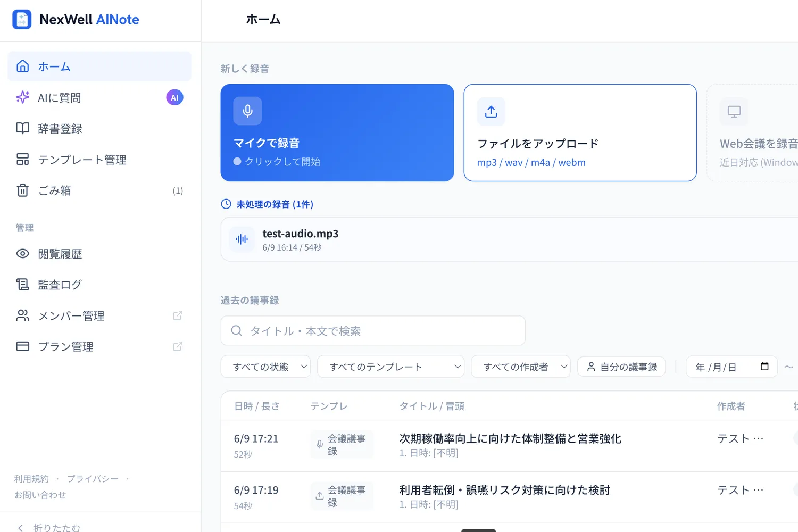
Task: Click the monitor icon on Web会議を録音 card
Action: pos(734,112)
